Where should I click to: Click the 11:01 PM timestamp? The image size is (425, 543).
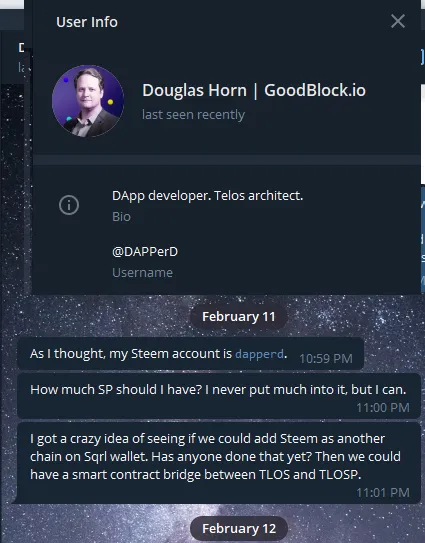383,493
